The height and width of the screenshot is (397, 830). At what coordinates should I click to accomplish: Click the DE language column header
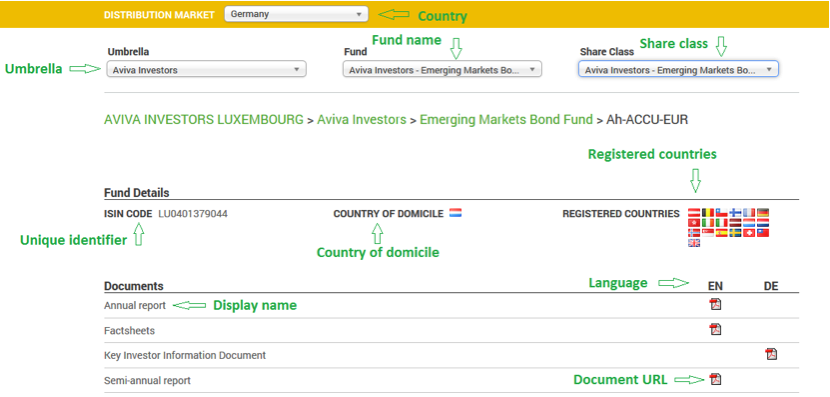point(771,286)
